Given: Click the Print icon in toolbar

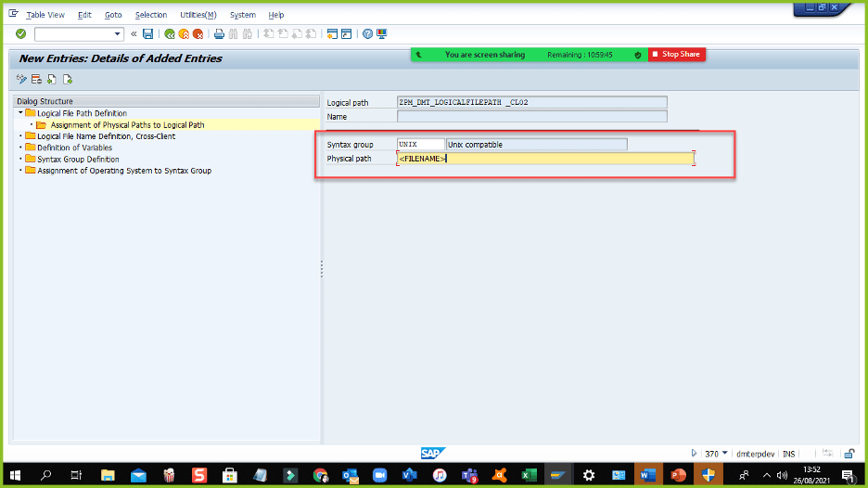Looking at the screenshot, I should pyautogui.click(x=219, y=34).
